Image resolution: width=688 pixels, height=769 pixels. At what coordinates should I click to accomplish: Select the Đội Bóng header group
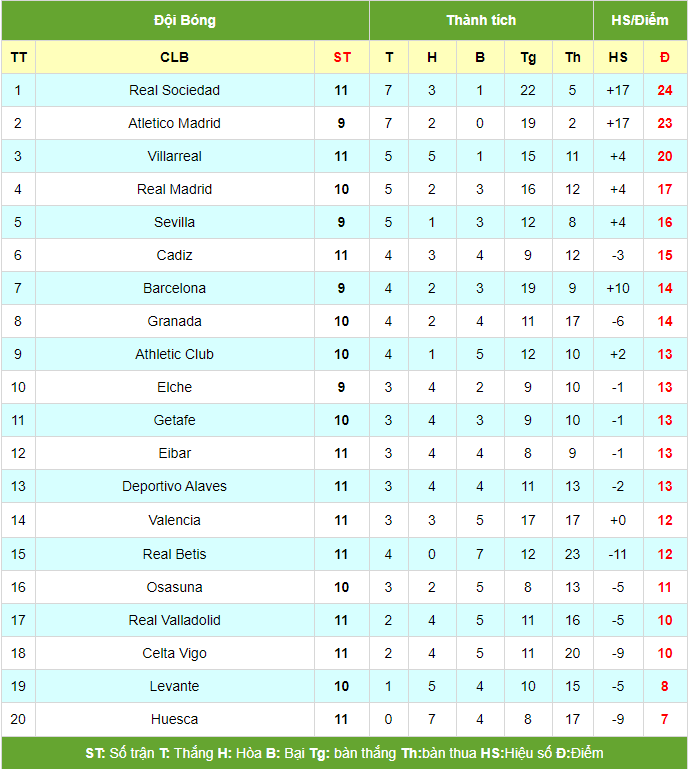point(185,20)
